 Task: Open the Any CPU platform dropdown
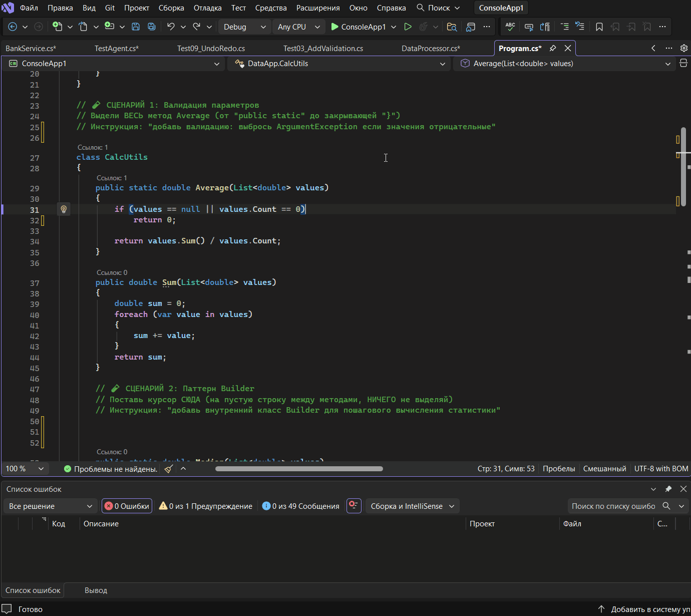[x=298, y=27]
